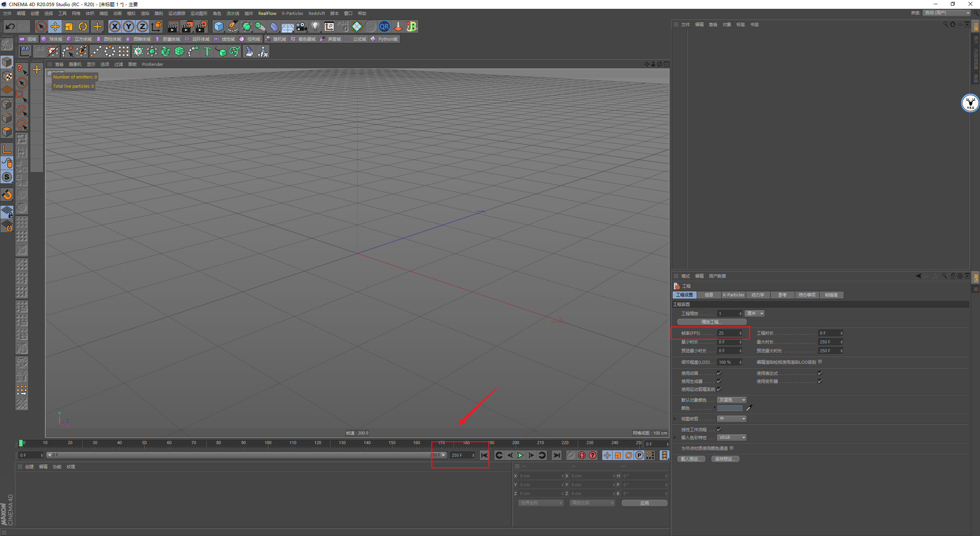Viewport: 980px width, 536px height.
Task: Switch to the 动力学 tab
Action: (x=758, y=295)
